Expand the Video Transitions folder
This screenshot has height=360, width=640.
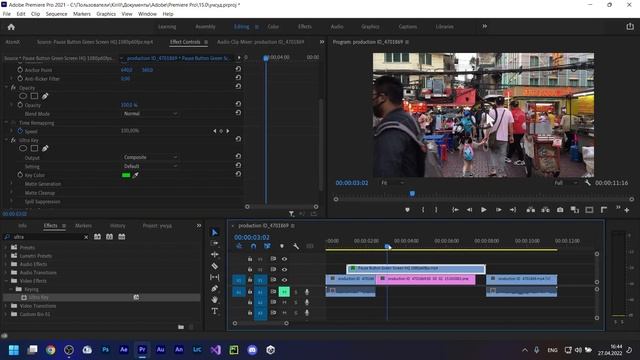pos(6,306)
